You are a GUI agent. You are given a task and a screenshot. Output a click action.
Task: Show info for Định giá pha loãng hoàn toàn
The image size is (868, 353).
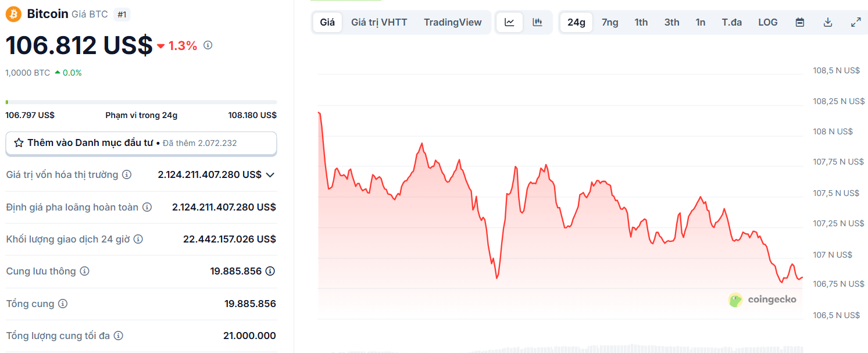coord(147,207)
